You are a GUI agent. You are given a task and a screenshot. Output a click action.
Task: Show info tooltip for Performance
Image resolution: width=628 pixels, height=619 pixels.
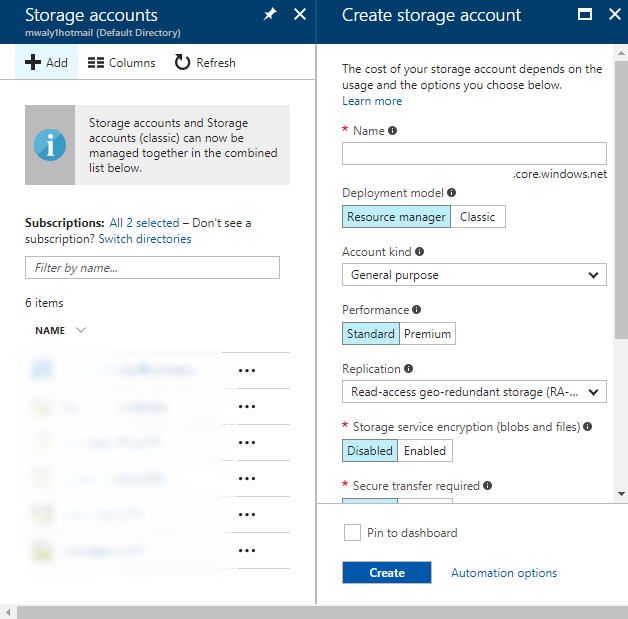pos(417,310)
